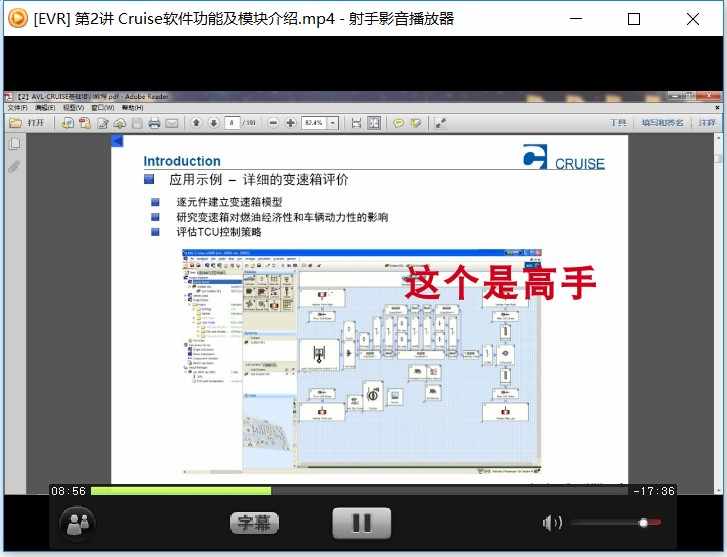This screenshot has height=557, width=727.
Task: Click the page number input field
Action: pos(231,123)
